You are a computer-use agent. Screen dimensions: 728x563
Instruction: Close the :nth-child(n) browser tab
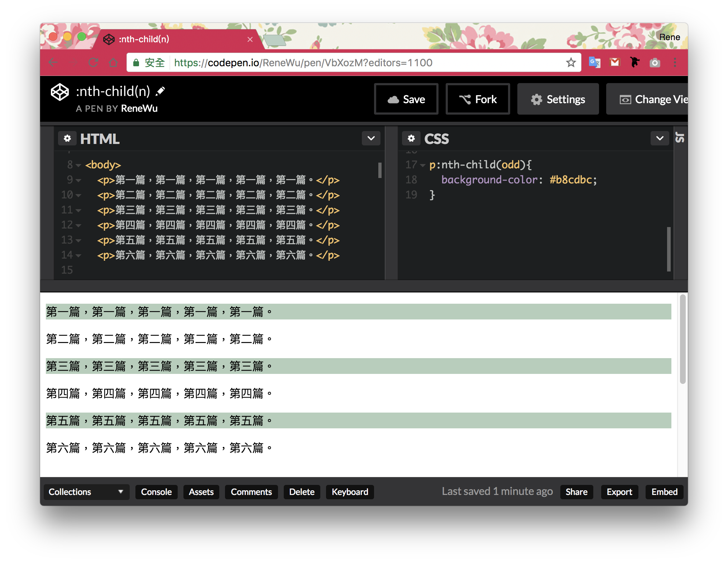point(250,39)
